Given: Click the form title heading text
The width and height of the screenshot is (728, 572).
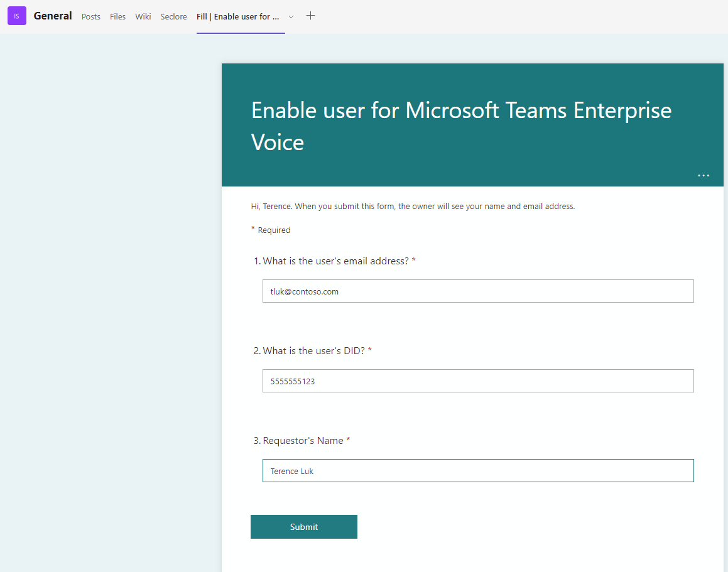Looking at the screenshot, I should click(461, 126).
